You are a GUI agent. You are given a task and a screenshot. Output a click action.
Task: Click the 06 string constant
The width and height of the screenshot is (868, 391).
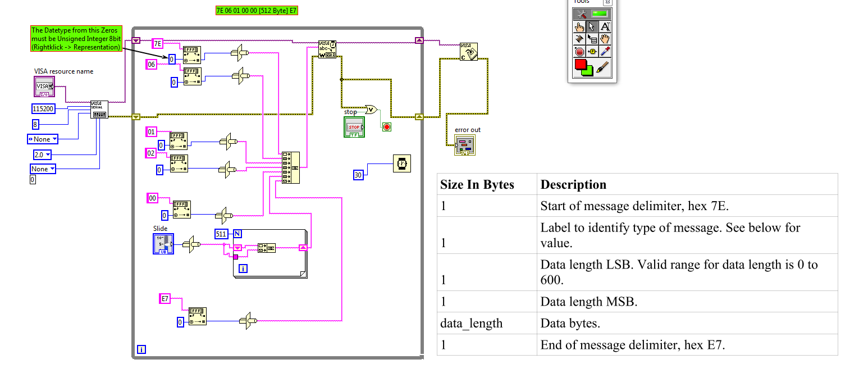click(151, 65)
